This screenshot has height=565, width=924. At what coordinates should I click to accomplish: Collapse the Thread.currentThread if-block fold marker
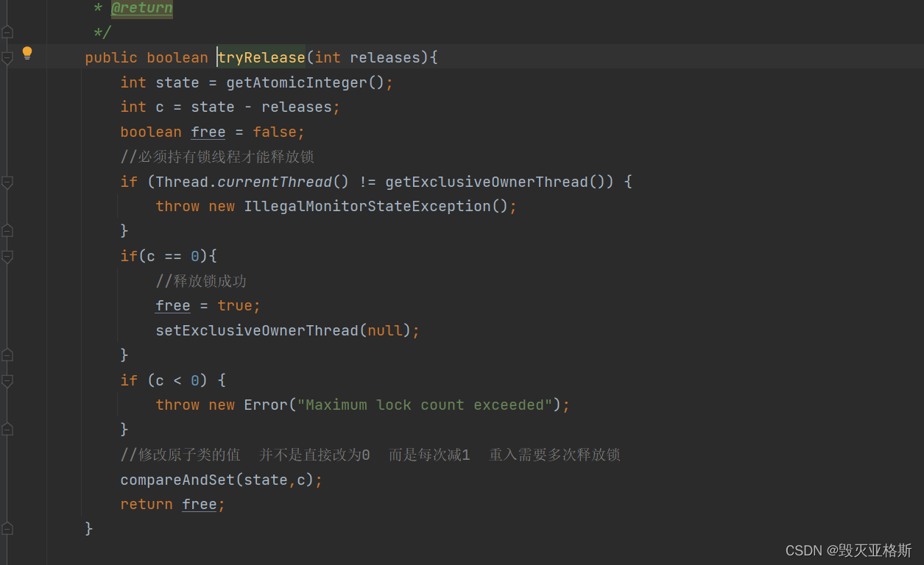tap(7, 182)
